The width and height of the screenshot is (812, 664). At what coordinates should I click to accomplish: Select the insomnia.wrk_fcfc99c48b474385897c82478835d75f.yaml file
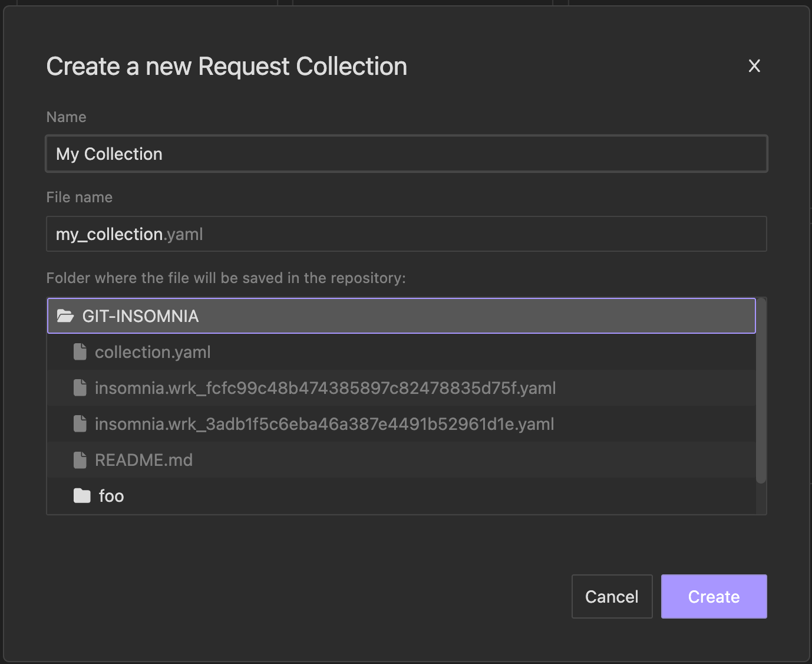coord(401,388)
